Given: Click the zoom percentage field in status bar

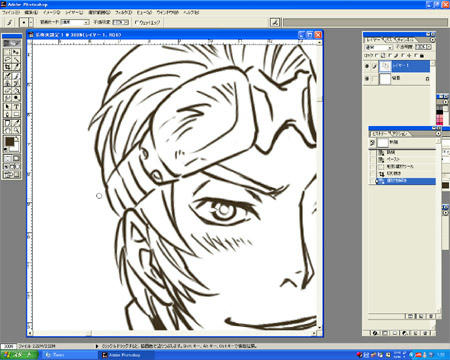Looking at the screenshot, I should [8, 346].
